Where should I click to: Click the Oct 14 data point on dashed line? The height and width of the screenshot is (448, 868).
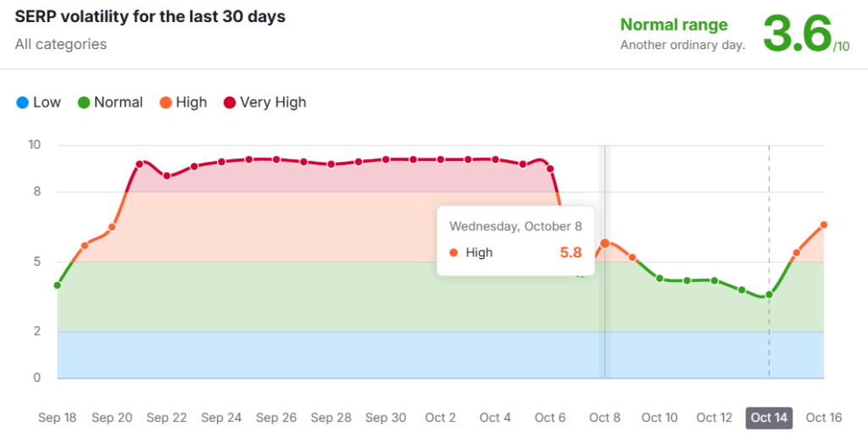769,295
